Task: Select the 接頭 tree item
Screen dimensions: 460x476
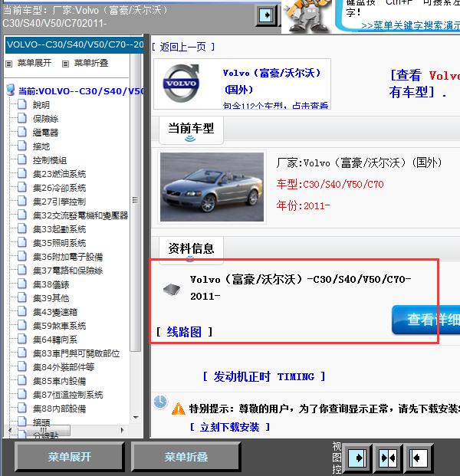Action: click(x=41, y=422)
